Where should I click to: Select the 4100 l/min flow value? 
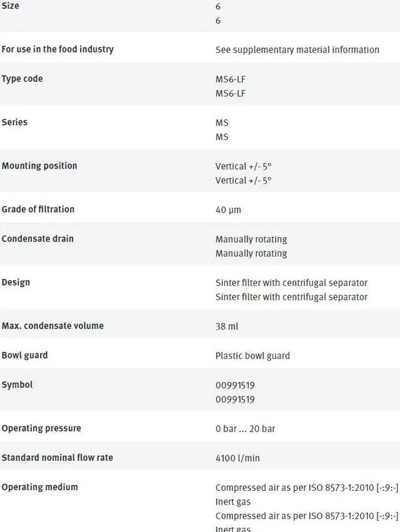pos(237,458)
